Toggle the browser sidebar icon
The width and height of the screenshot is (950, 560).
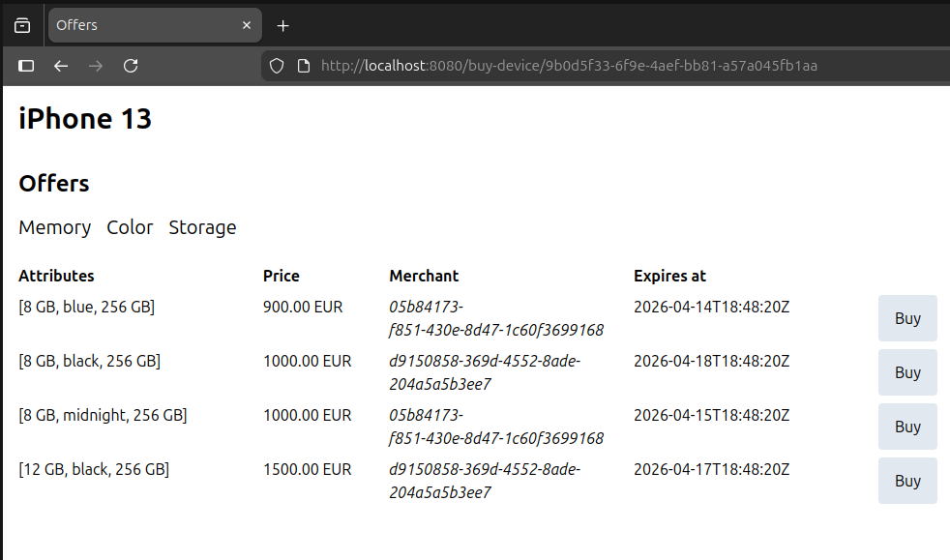tap(26, 66)
